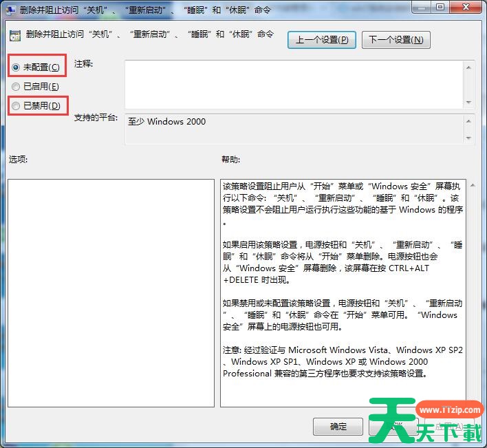Click the up arrow of 帮助 scrollbar
Image resolution: width=487 pixels, height=448 pixels.
[x=473, y=186]
